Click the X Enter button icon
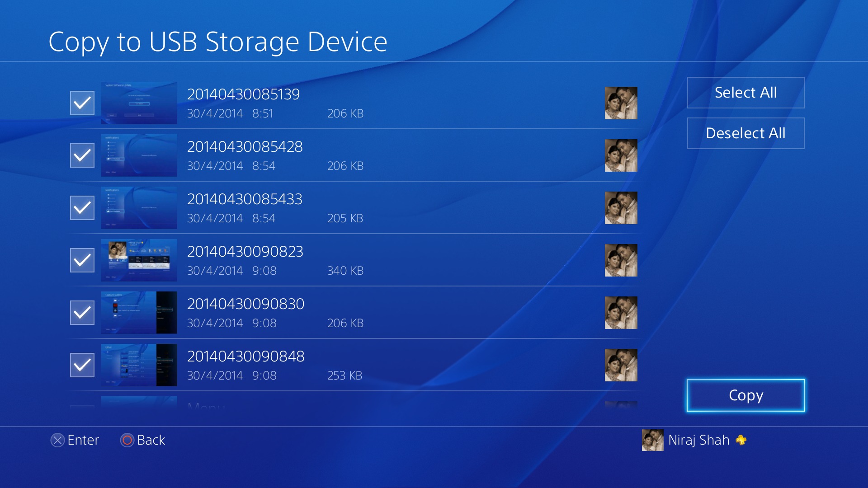Viewport: 868px width, 488px height. (57, 440)
